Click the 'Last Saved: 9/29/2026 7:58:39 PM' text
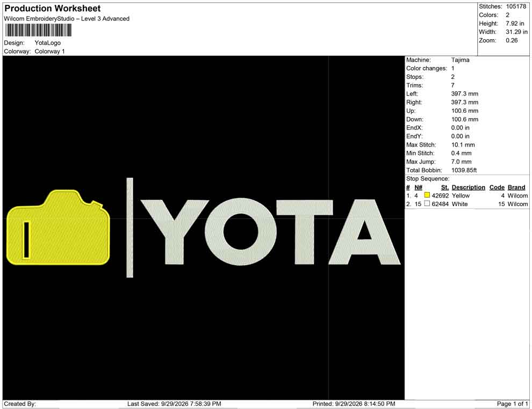The width and height of the screenshot is (532, 409). click(174, 404)
